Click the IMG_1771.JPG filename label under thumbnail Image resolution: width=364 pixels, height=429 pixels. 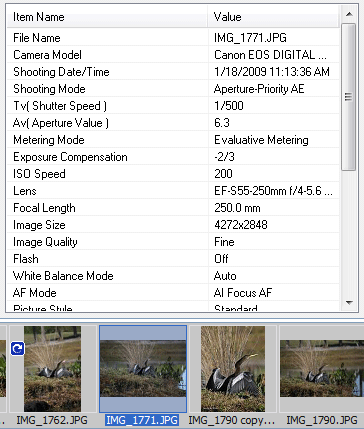(x=142, y=420)
